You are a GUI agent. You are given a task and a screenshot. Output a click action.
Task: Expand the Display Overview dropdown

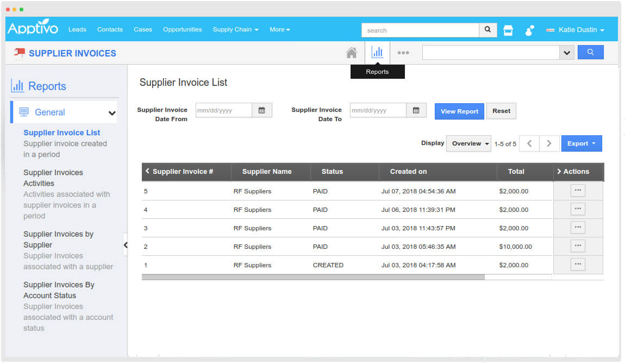[x=468, y=143]
